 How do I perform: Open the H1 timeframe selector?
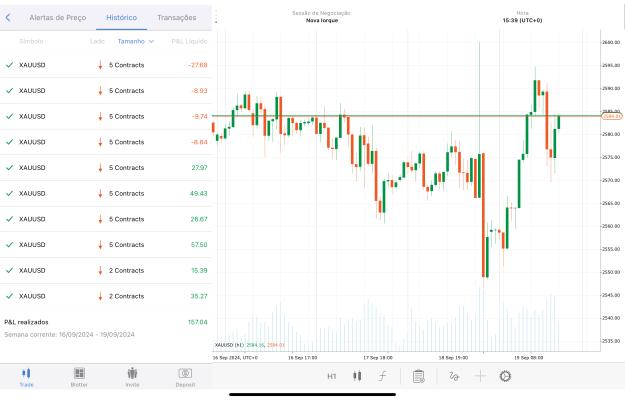point(332,376)
